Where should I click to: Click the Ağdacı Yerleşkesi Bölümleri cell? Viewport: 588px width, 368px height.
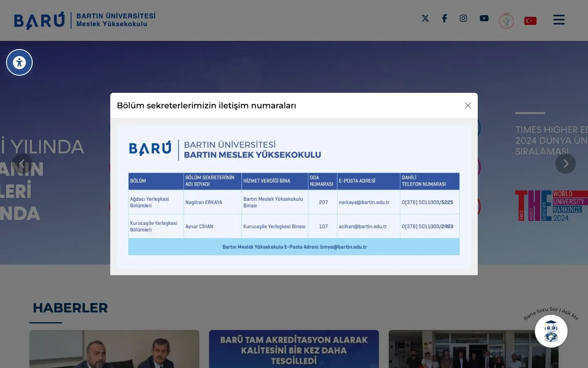(x=156, y=202)
